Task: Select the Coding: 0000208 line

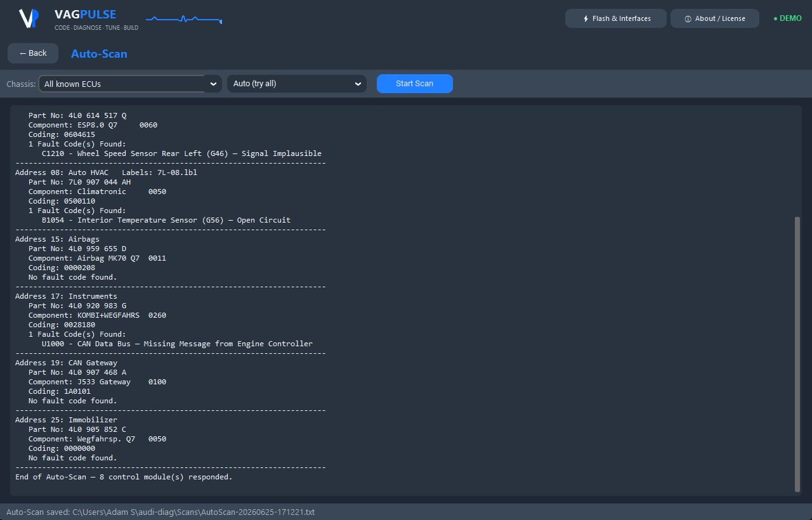Action: 62,268
